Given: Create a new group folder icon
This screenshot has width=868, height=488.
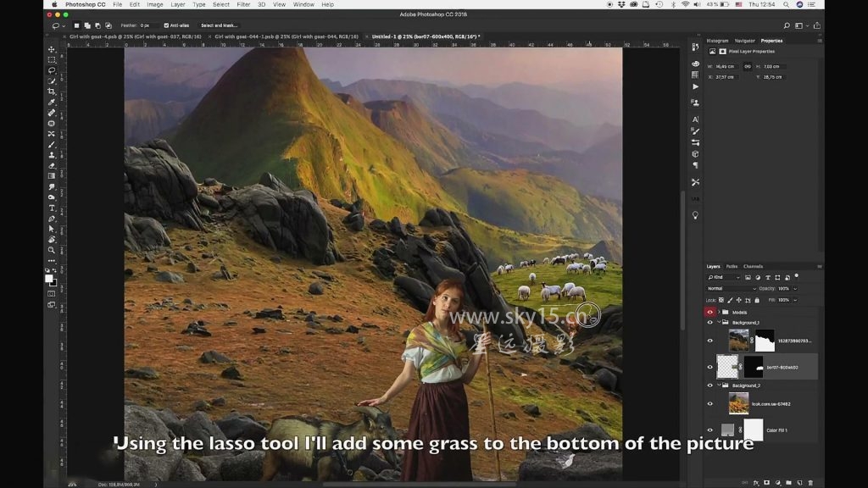Looking at the screenshot, I should click(x=789, y=483).
